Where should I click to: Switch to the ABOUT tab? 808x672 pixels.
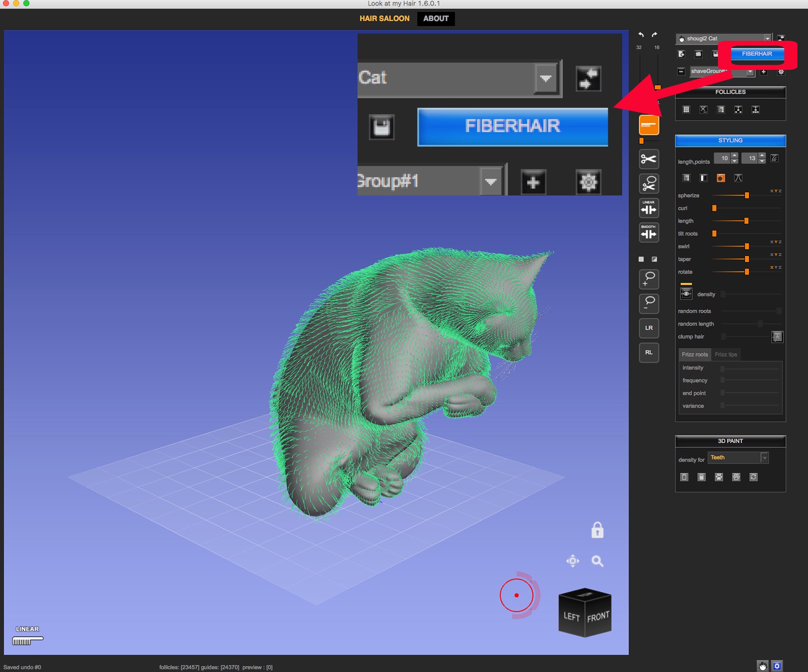pos(436,19)
